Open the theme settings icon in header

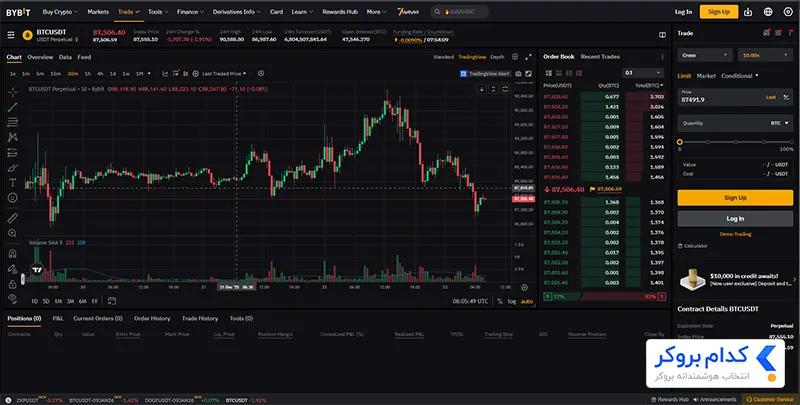pos(788,12)
